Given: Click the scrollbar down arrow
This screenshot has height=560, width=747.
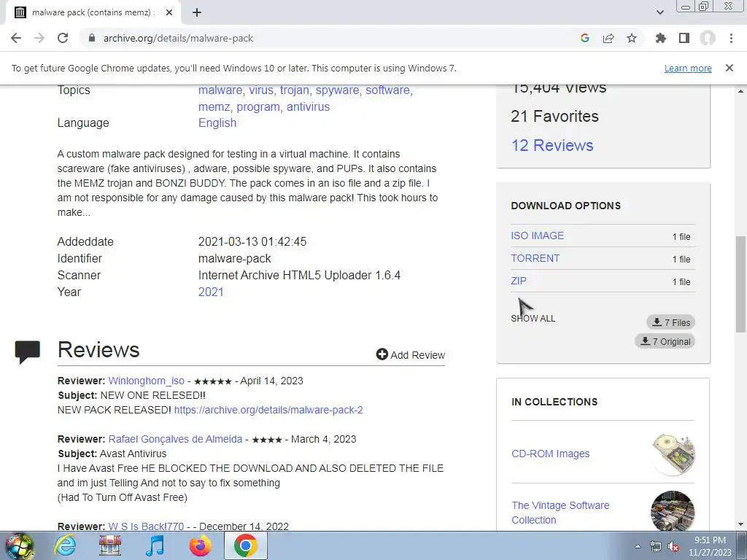Looking at the screenshot, I should [741, 525].
